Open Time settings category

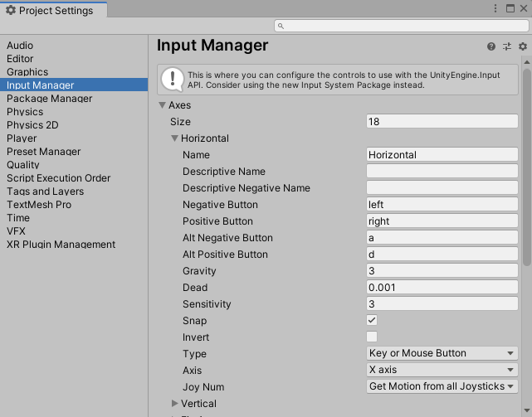(x=74, y=218)
